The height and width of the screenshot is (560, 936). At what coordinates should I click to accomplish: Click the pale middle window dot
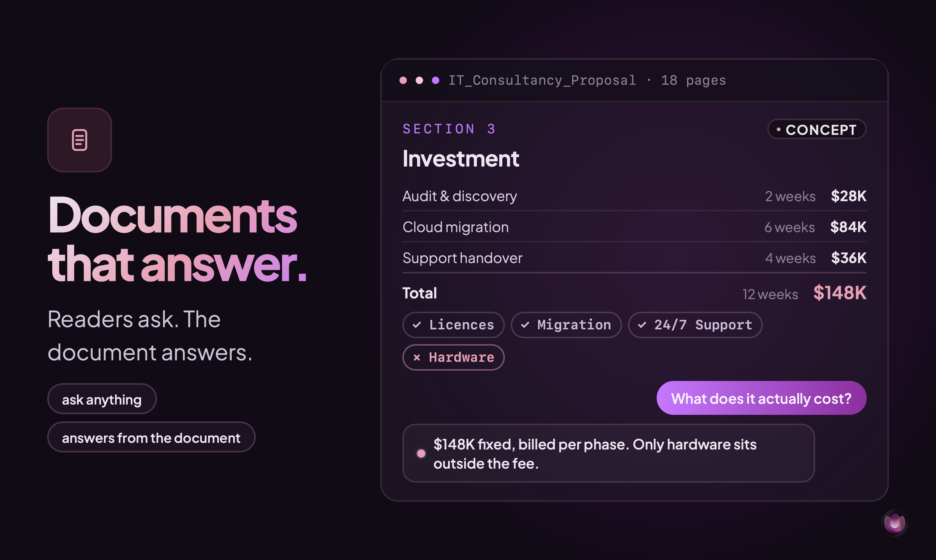tap(419, 80)
